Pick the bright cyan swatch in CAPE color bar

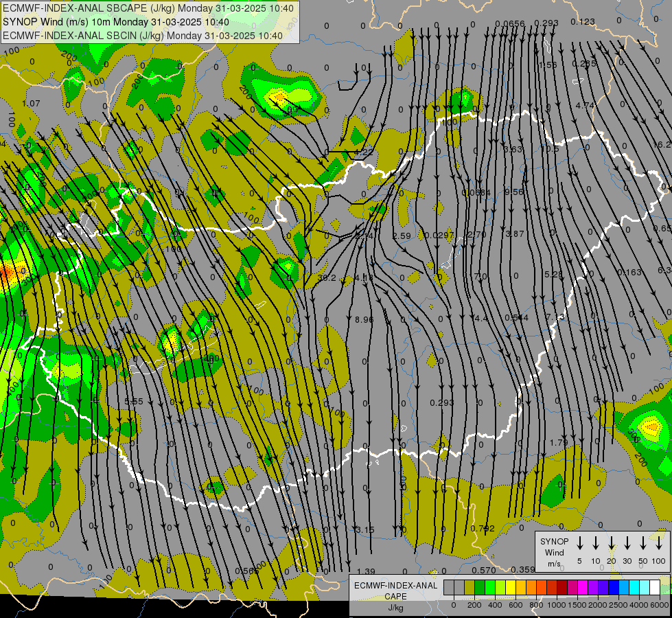[634, 587]
